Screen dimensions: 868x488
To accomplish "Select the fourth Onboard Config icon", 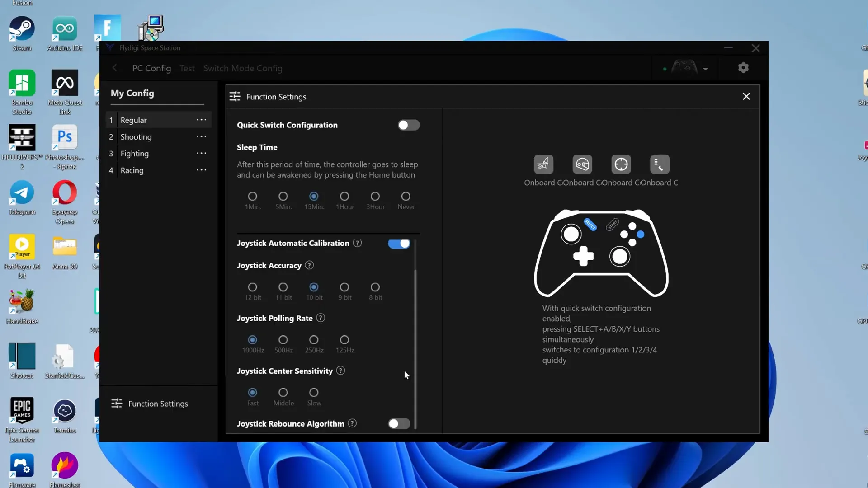I will 660,164.
